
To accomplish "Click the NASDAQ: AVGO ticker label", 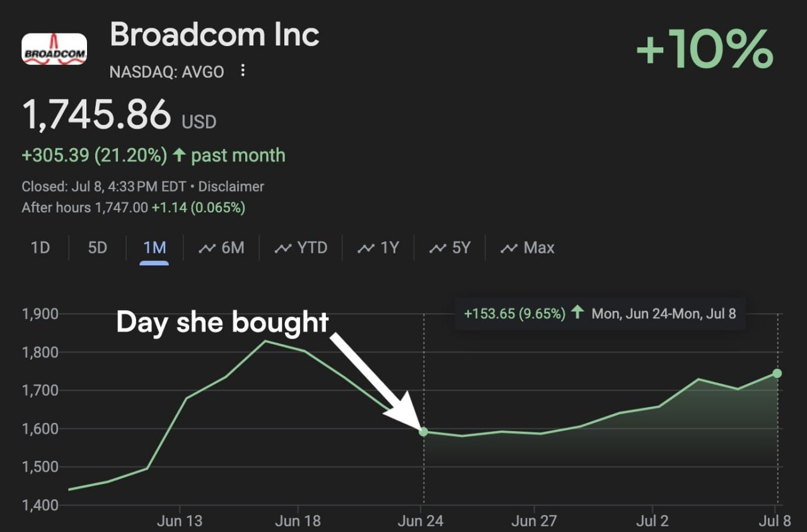I will click(x=166, y=72).
